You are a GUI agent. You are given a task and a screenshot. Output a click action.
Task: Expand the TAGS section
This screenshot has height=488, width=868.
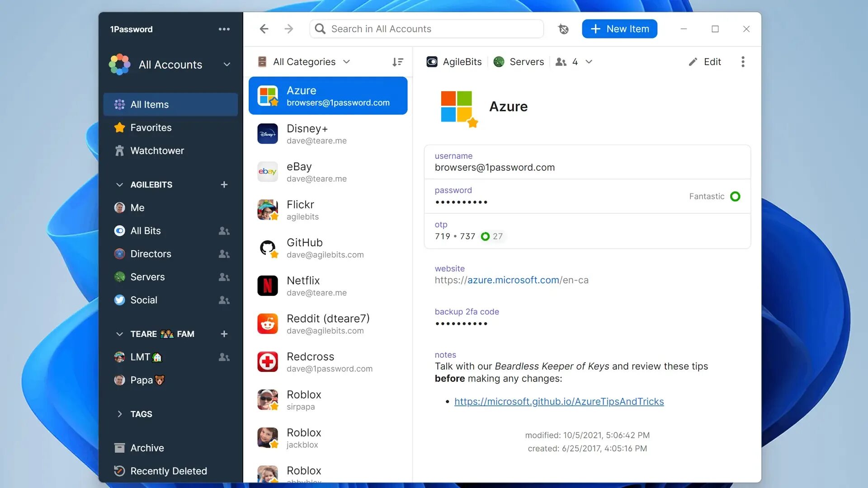coord(119,414)
